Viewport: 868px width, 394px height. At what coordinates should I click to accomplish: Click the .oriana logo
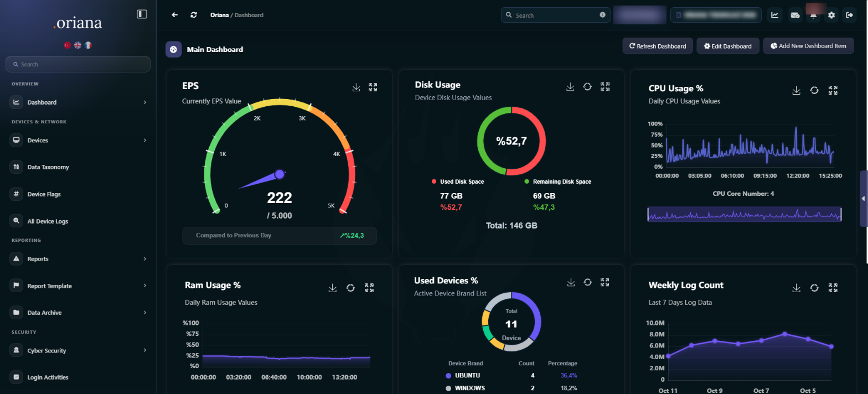[77, 24]
